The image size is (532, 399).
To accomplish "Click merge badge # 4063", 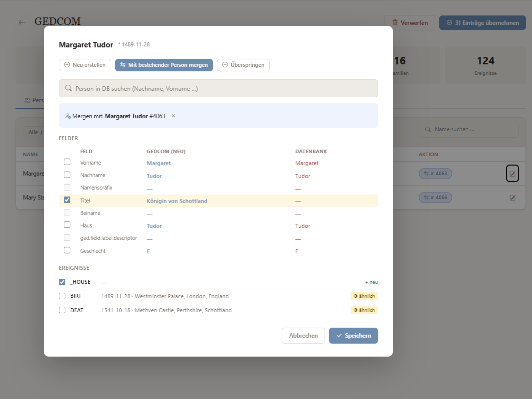I will pyautogui.click(x=435, y=174).
